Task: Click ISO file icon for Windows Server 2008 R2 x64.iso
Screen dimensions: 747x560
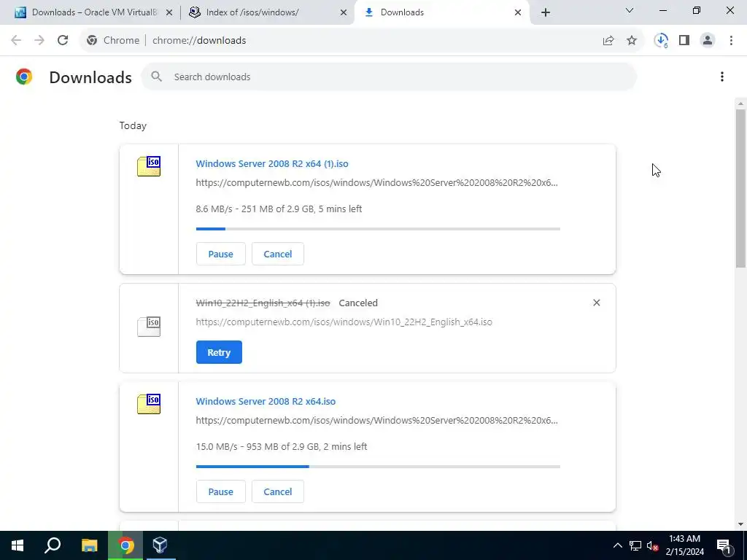Action: coord(149,404)
